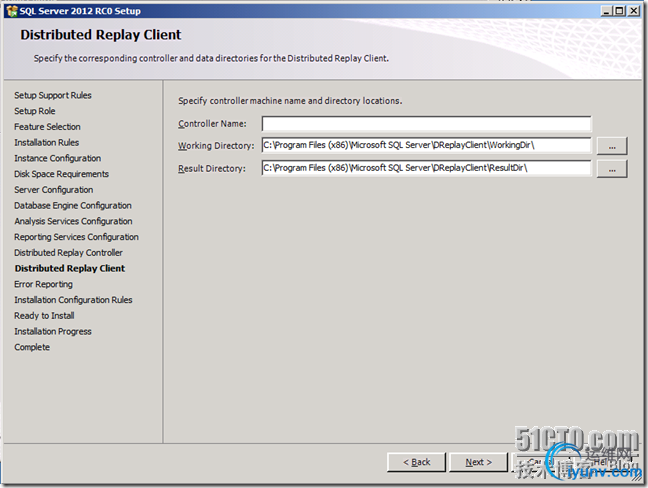The image size is (648, 488).
Task: Browse for the Result Directory folder
Action: click(612, 169)
